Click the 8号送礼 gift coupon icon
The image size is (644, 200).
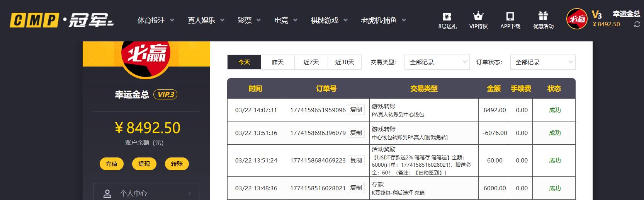click(447, 17)
